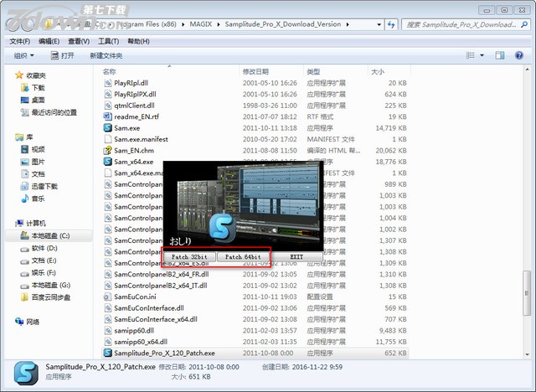This screenshot has width=536, height=392.
Task: Click the Sam_EN.chm help file icon
Action: 108,151
